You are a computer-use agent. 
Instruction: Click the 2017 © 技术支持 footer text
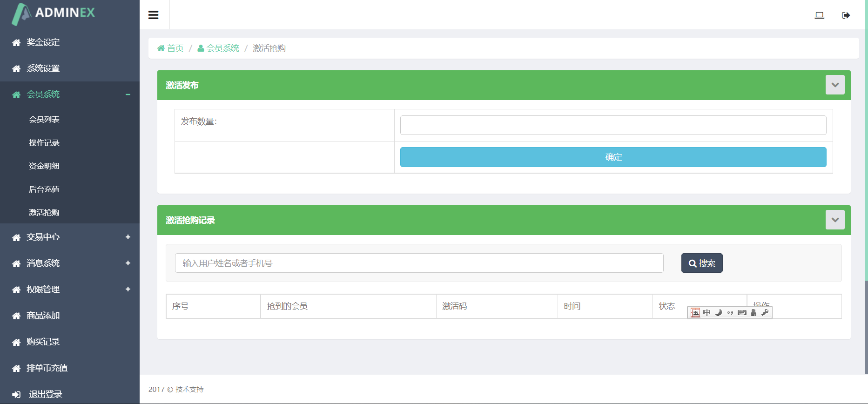coord(176,390)
